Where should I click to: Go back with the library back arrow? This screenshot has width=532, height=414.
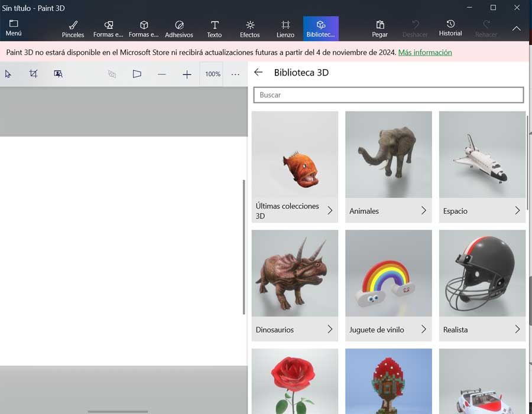point(258,71)
